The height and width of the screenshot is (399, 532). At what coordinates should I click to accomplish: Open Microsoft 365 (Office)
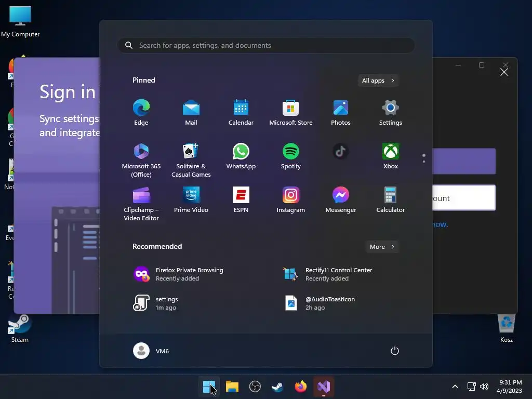tap(141, 160)
